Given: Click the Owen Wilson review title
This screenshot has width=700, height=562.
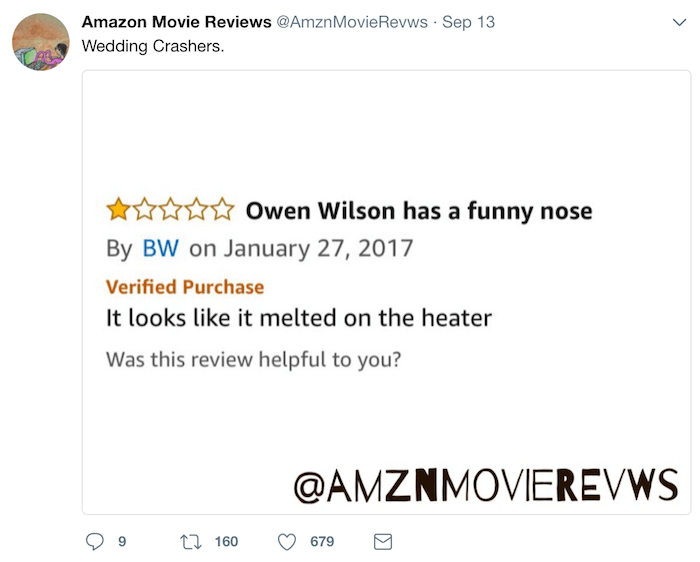Looking at the screenshot, I should coord(419,211).
